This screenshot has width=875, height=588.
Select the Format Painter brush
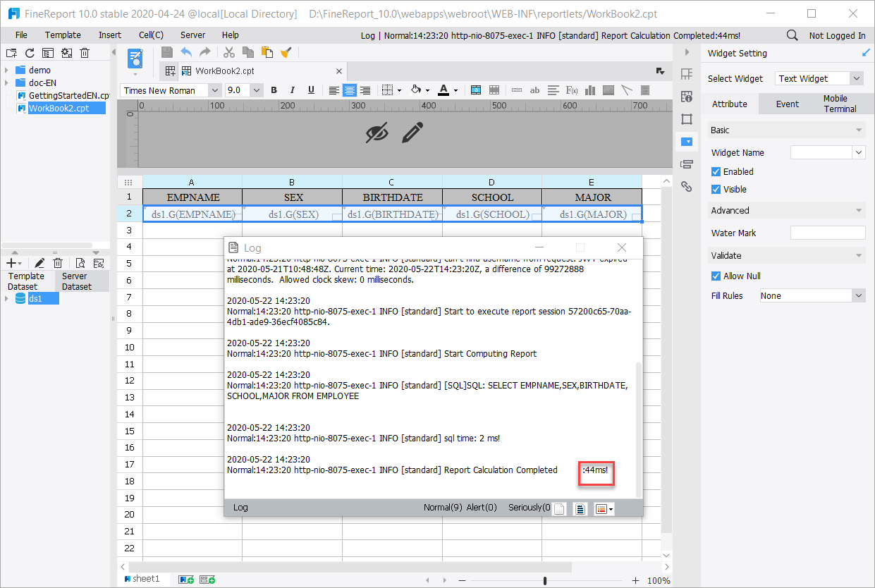[x=286, y=52]
